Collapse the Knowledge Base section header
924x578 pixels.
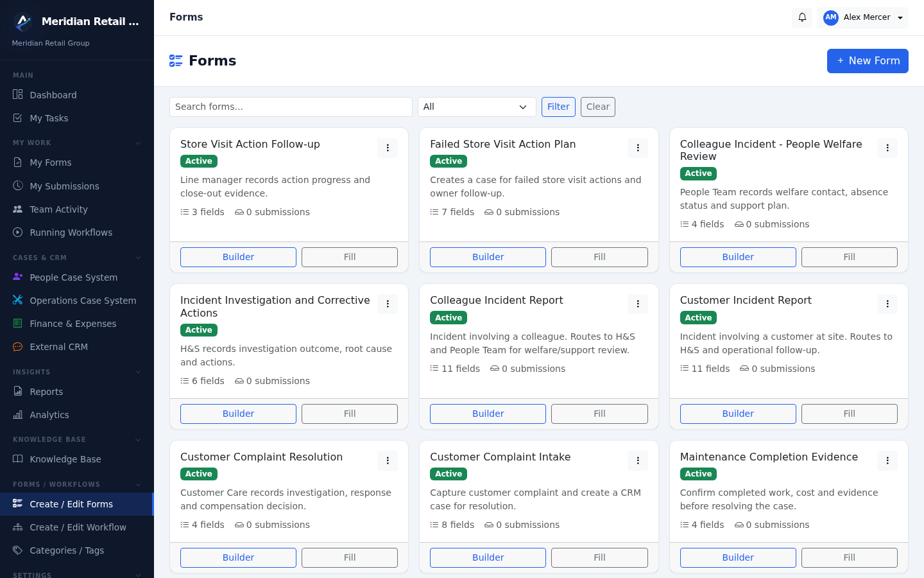click(x=138, y=439)
